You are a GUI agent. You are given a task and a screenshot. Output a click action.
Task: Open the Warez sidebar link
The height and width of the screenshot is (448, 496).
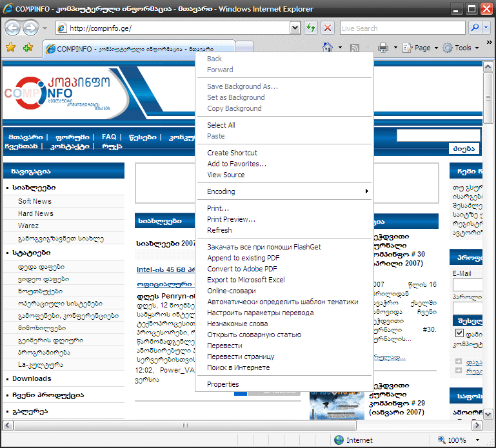[28, 226]
